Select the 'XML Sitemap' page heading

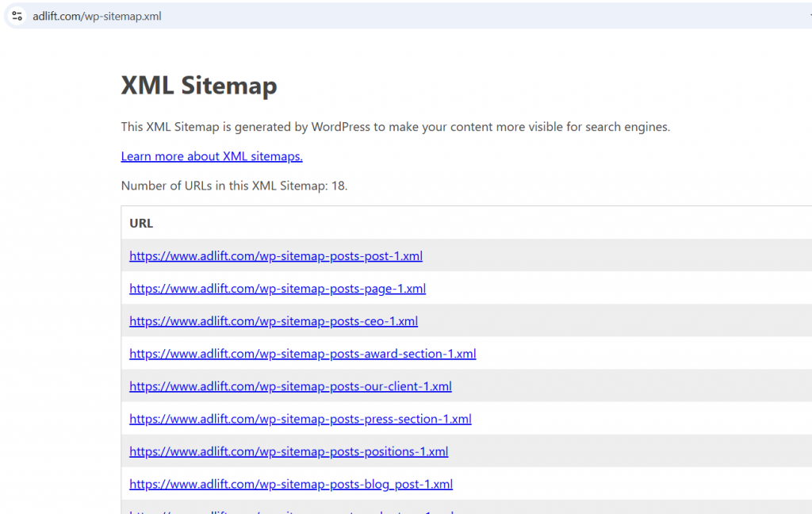point(199,85)
